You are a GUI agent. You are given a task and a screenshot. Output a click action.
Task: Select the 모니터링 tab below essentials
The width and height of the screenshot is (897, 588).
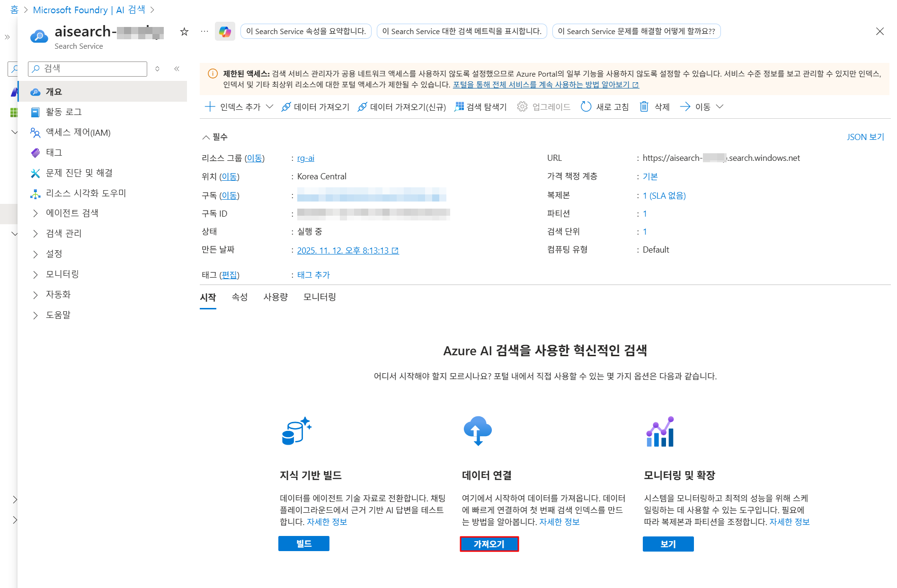click(x=320, y=297)
